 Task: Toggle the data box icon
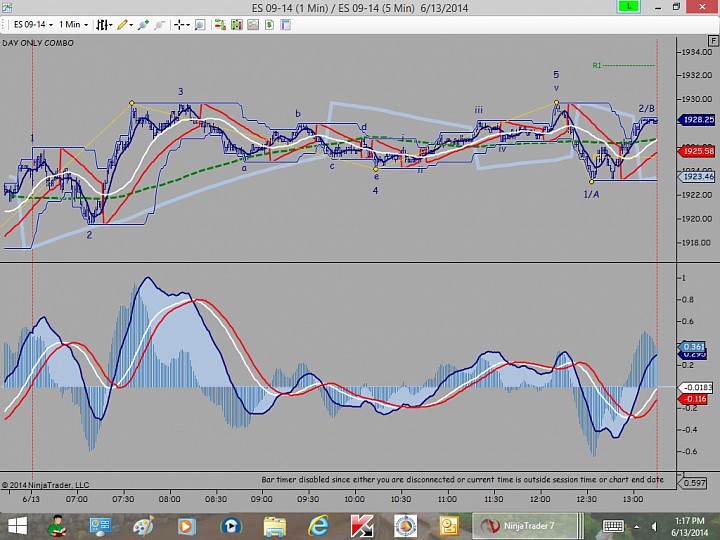click(x=200, y=25)
